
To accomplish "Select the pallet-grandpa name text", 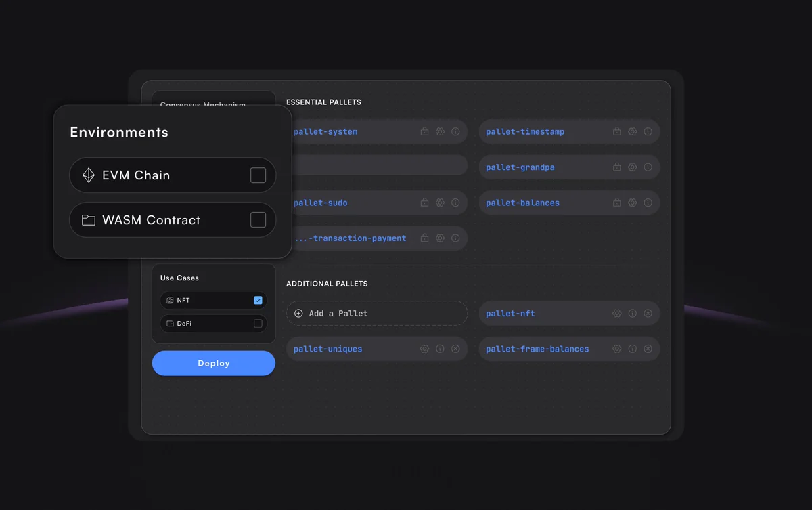I will (520, 167).
